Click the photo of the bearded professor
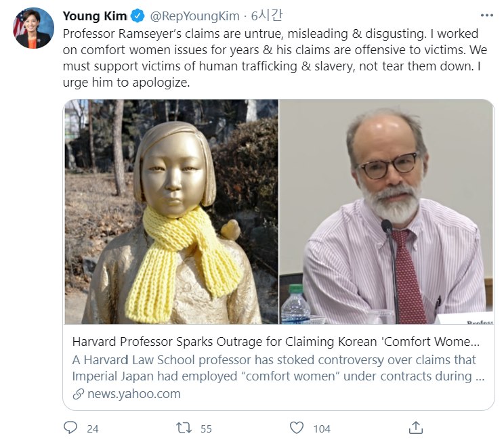This screenshot has height=440, width=504. tap(386, 212)
